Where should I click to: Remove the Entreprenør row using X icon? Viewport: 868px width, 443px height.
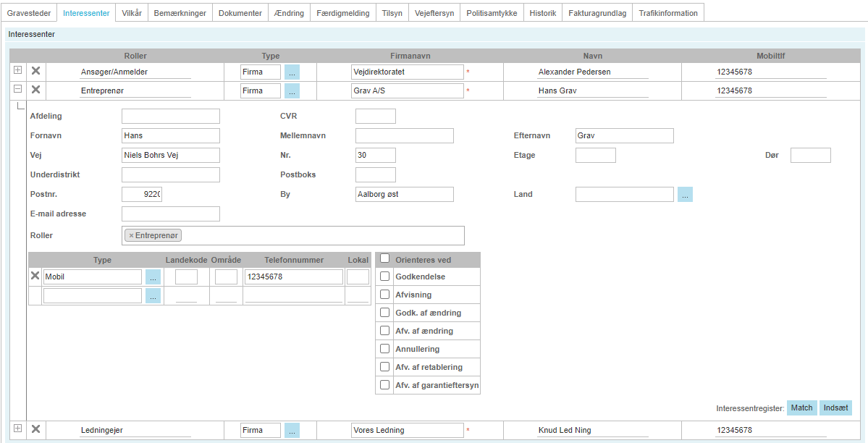(x=35, y=90)
